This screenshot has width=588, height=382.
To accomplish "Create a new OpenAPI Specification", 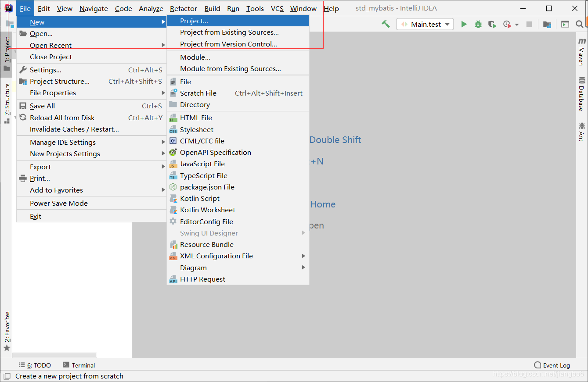I will click(238, 152).
